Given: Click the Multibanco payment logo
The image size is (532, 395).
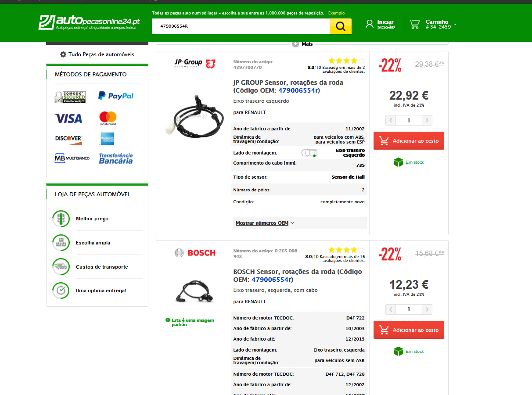Looking at the screenshot, I should coord(72,158).
